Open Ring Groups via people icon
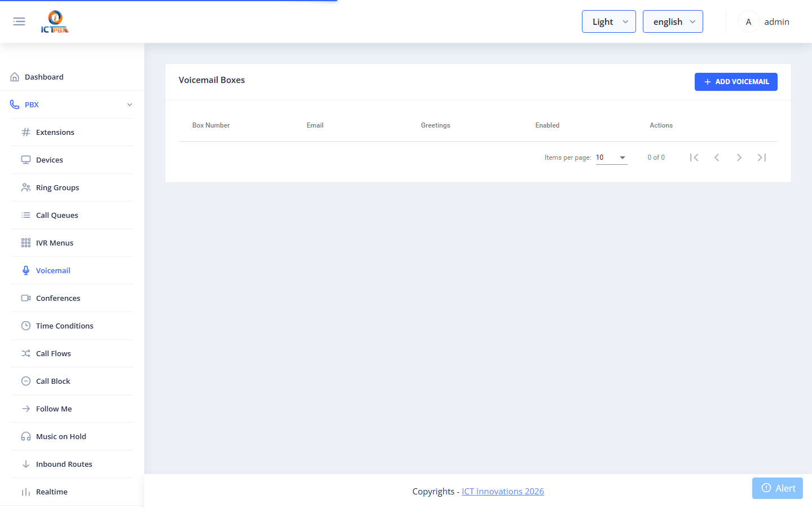The width and height of the screenshot is (812, 508). pyautogui.click(x=26, y=187)
